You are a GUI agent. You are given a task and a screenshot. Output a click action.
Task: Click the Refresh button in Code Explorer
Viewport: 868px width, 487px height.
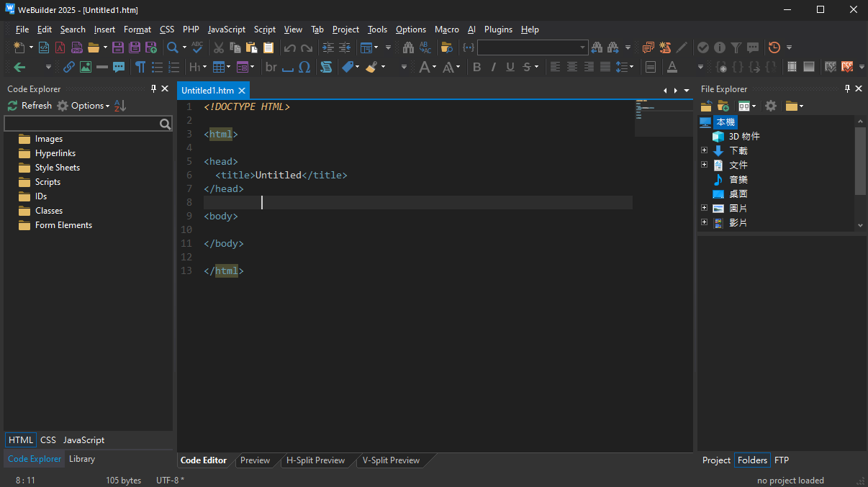30,106
